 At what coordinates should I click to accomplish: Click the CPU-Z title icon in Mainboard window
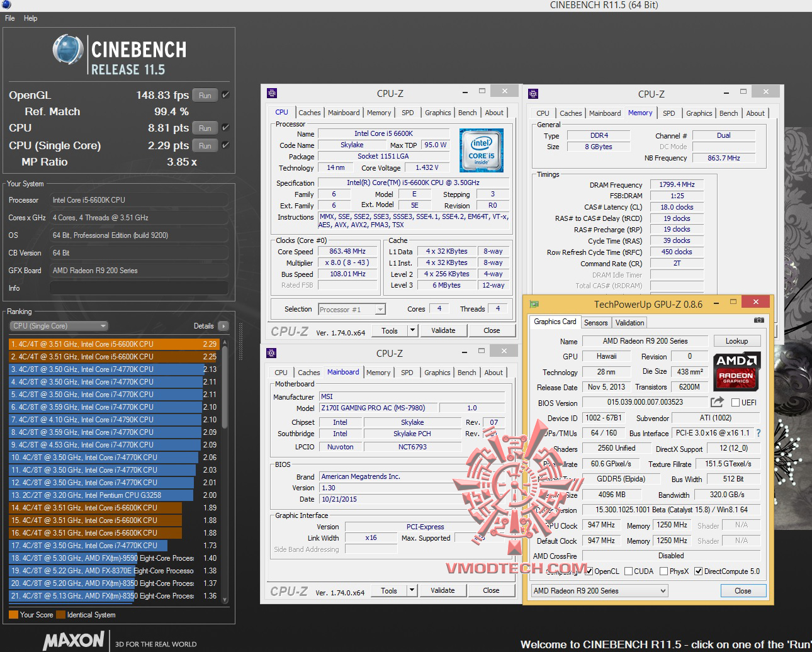271,353
